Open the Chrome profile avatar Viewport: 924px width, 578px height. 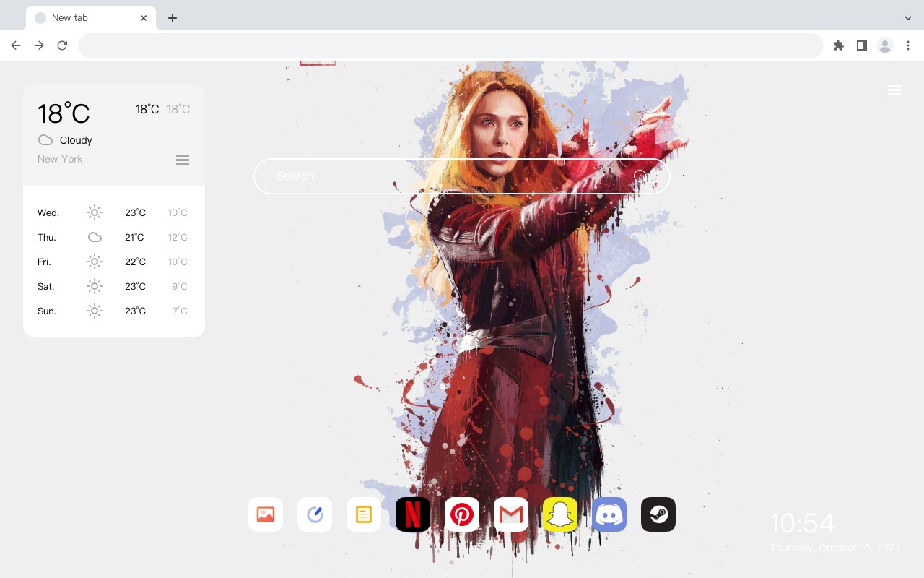pyautogui.click(x=885, y=46)
